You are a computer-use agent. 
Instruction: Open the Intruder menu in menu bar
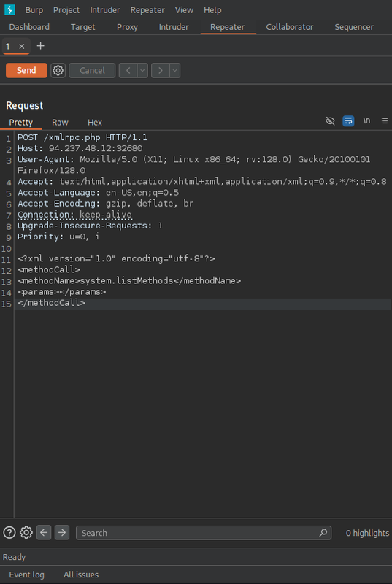point(105,10)
